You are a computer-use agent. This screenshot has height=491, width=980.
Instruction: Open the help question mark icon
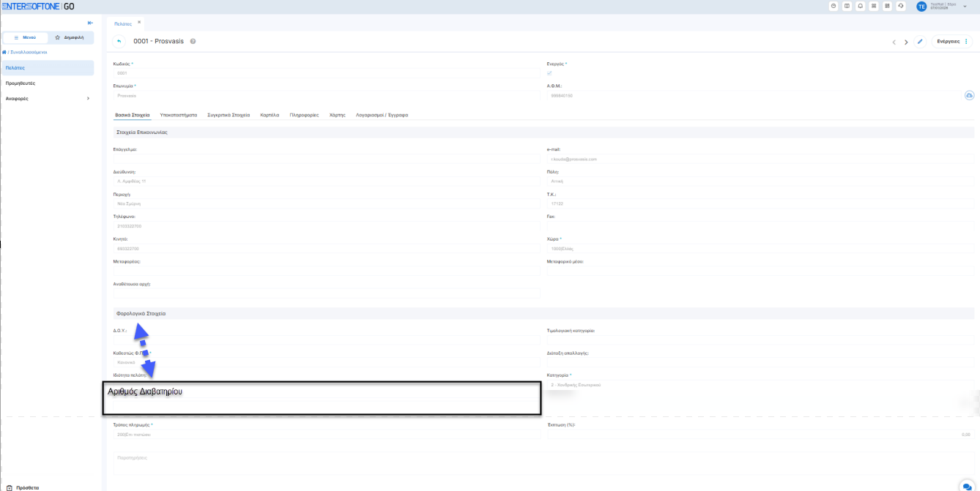point(193,42)
